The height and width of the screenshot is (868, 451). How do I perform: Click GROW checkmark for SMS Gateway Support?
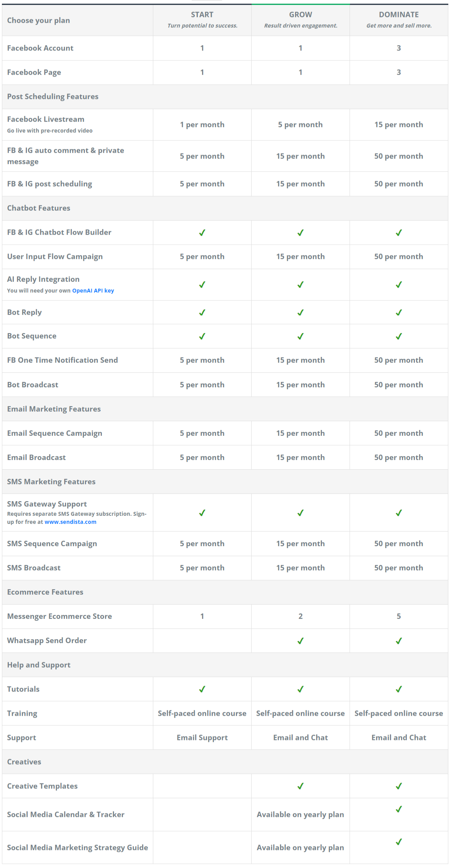coord(300,513)
